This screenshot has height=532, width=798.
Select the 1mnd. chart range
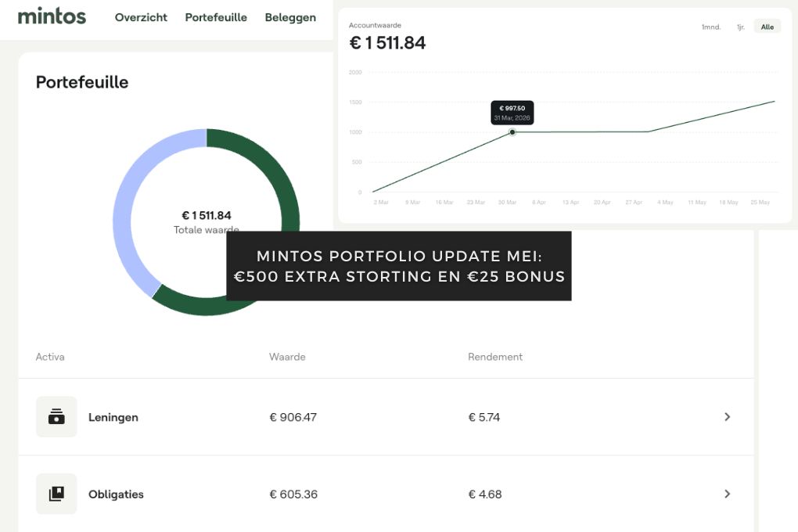[711, 27]
